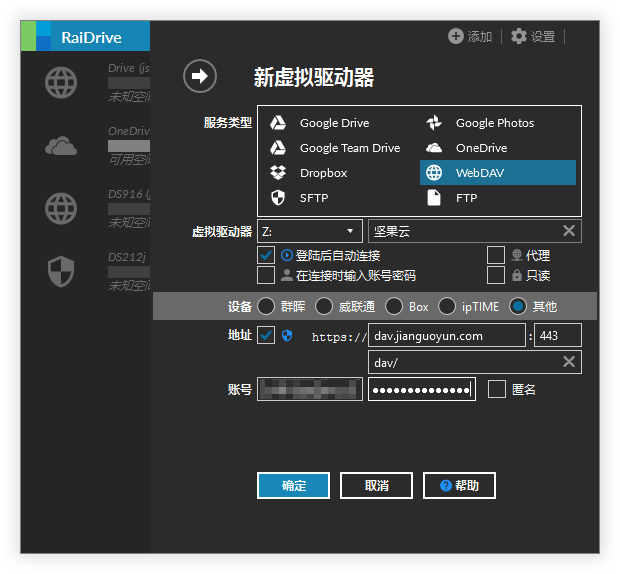Select the Drive (js globe icon in sidebar
The width and height of the screenshot is (620, 574).
point(61,83)
